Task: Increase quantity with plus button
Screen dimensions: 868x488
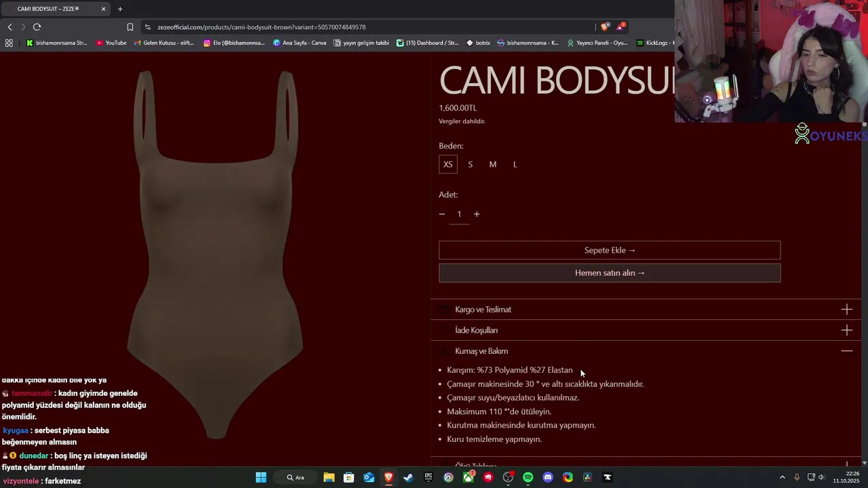Action: click(x=477, y=214)
